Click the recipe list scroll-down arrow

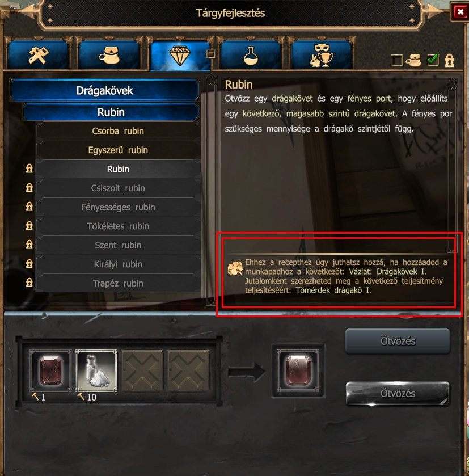(211, 301)
